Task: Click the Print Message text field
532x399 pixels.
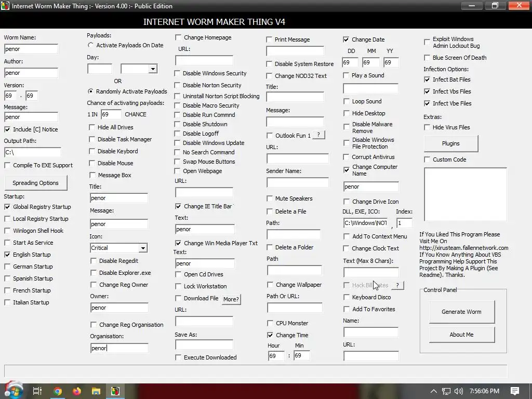Action: (295, 51)
